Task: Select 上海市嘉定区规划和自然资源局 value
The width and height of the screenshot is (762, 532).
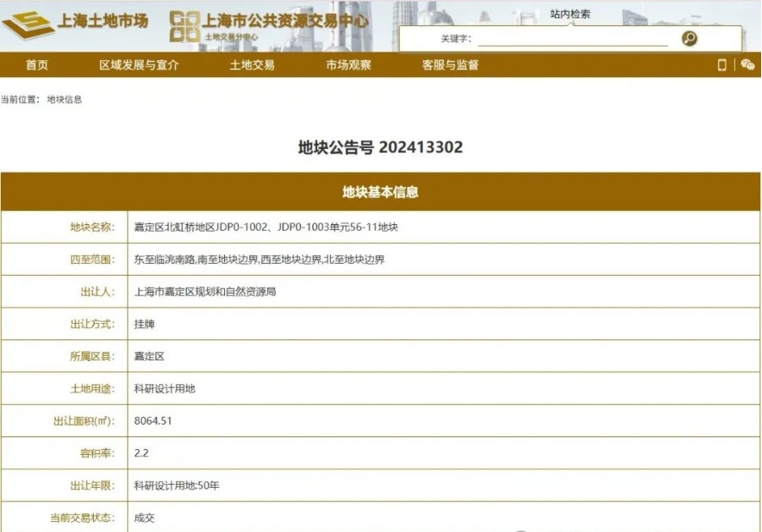Action: coord(205,292)
